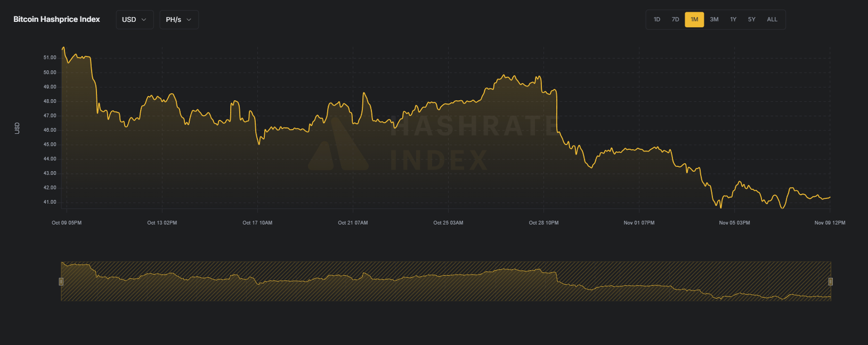Click the Oct 09 05PM peak on chart
Viewport: 868px width, 345px height.
(x=63, y=48)
